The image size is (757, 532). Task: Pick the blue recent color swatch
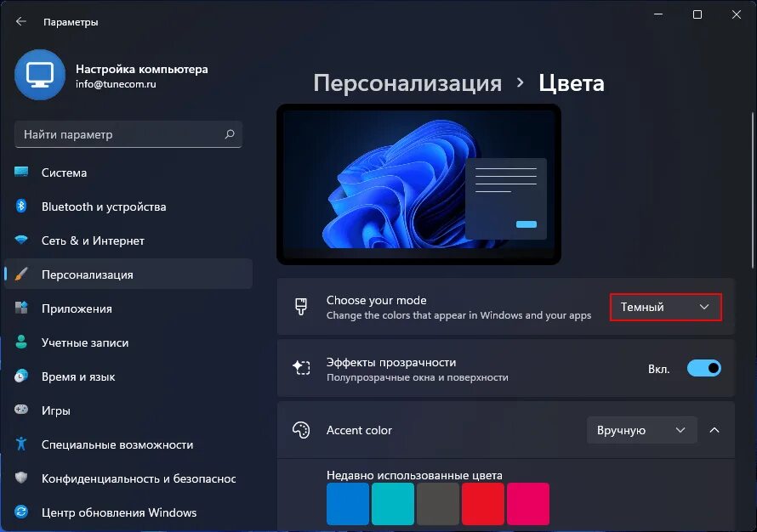coord(348,504)
